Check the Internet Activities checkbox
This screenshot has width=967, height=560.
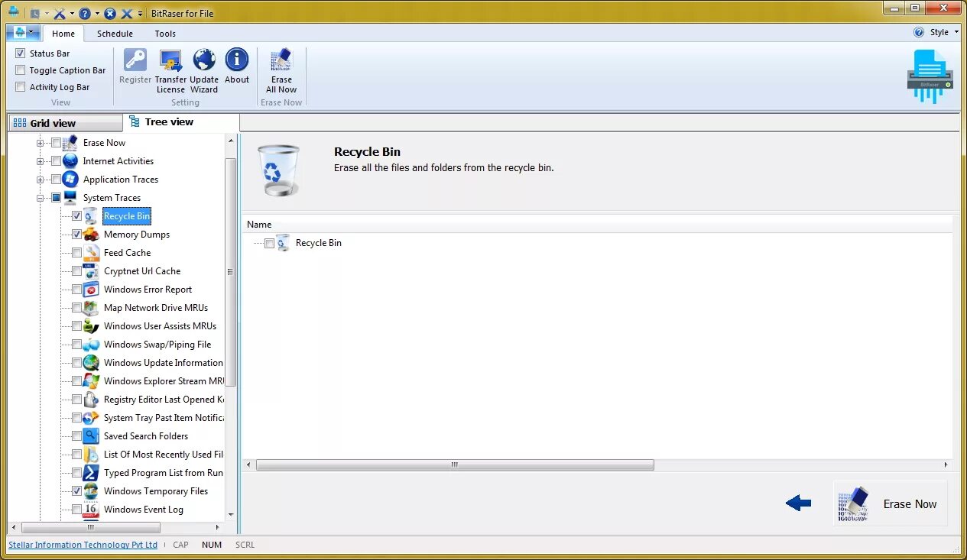click(x=56, y=161)
